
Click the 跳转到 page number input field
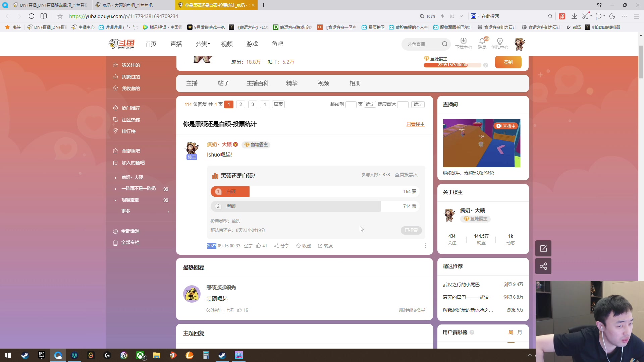(351, 104)
